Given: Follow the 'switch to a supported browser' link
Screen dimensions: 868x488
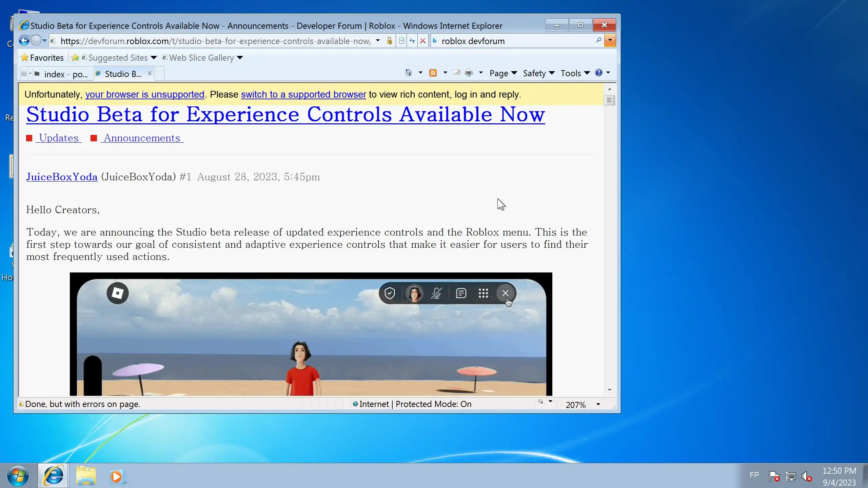Looking at the screenshot, I should pyautogui.click(x=303, y=95).
